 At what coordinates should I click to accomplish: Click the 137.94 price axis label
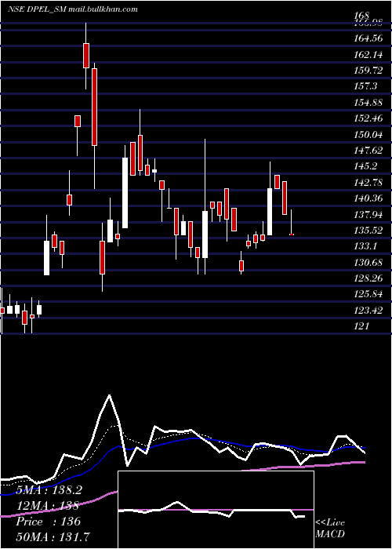[x=368, y=214]
